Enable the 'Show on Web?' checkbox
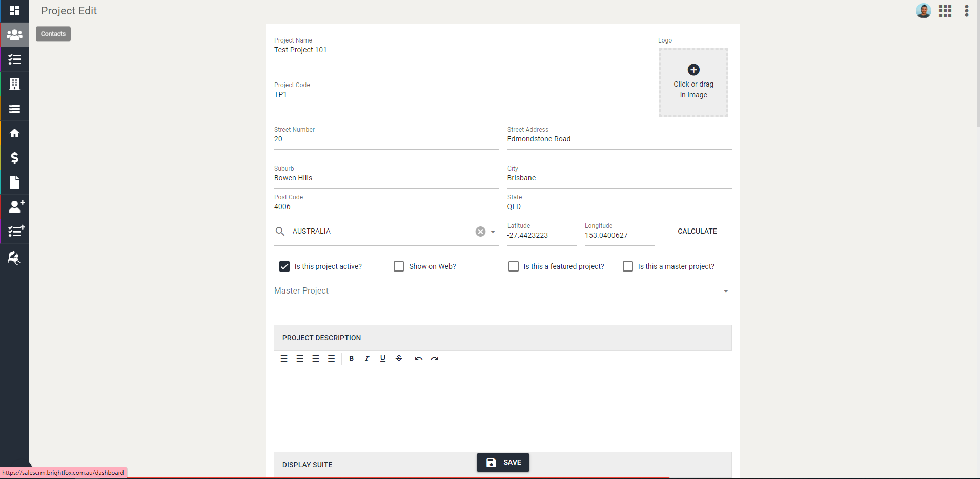 tap(398, 266)
